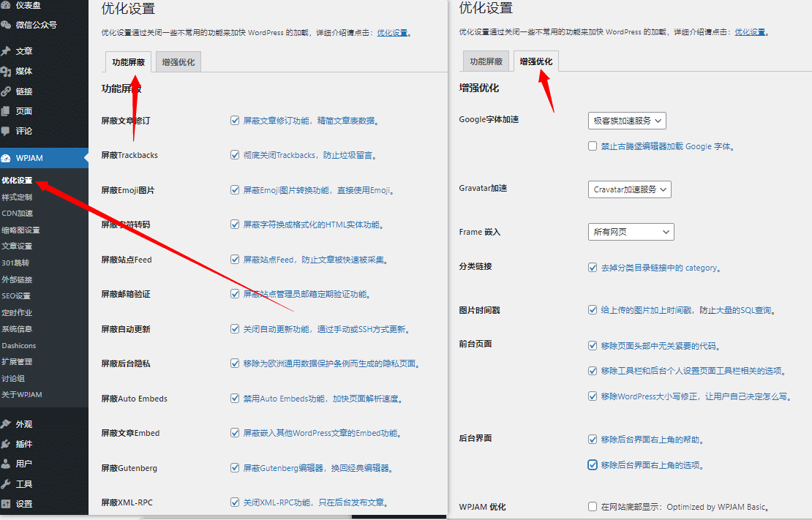Switch to the 增强优化 tab
Viewport: 812px width, 520px height.
(x=535, y=61)
